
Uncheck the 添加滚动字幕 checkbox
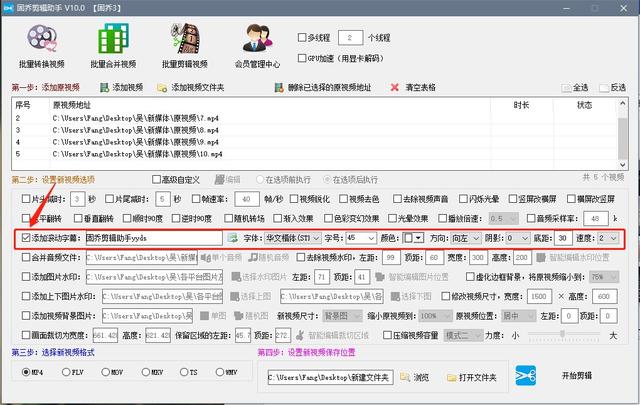coord(25,239)
